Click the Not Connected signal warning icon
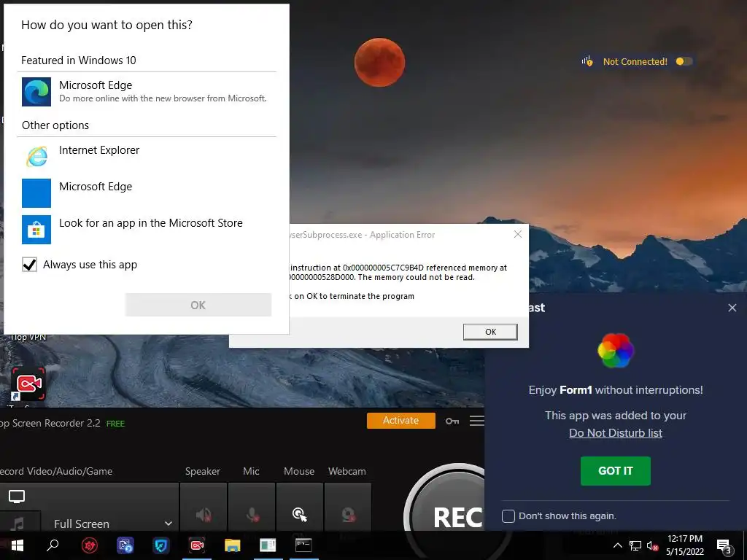 click(587, 61)
